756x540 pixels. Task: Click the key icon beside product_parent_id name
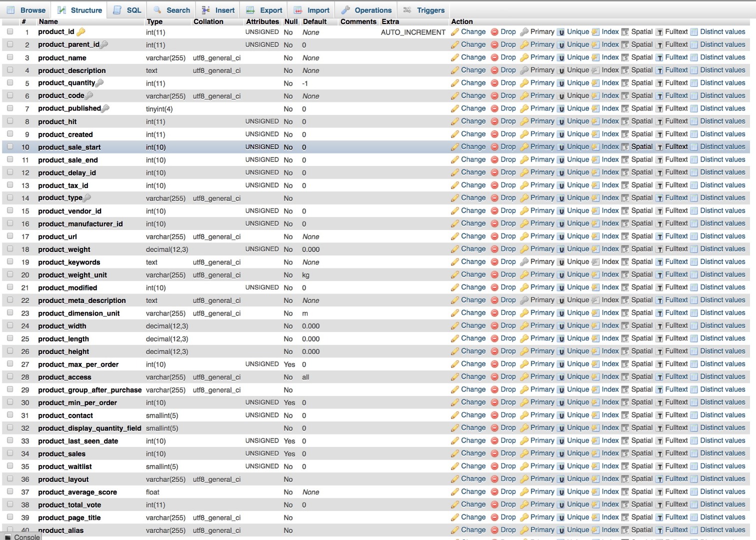[104, 44]
